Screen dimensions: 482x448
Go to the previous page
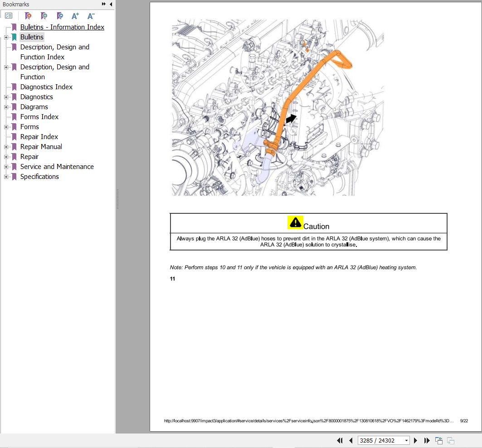click(351, 440)
